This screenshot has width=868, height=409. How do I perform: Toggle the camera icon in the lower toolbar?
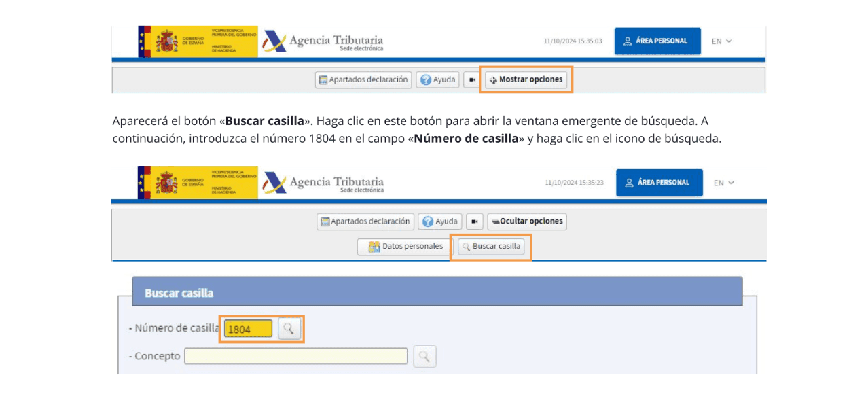tap(474, 221)
